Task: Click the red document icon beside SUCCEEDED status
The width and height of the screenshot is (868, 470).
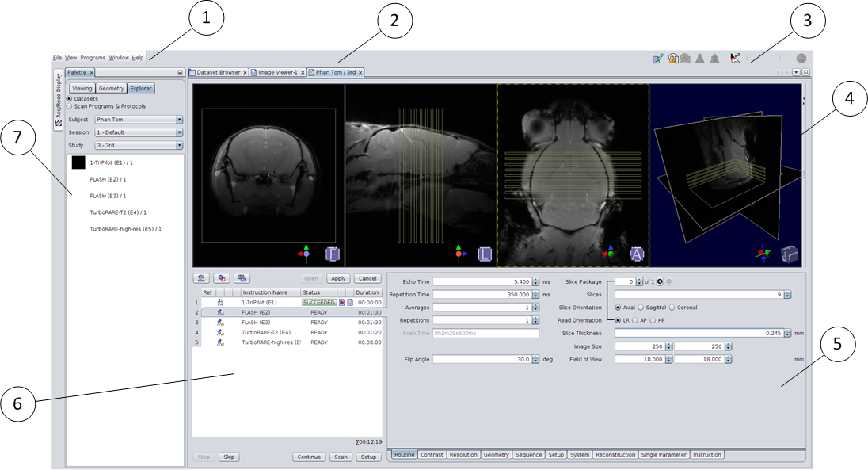Action: pos(342,303)
